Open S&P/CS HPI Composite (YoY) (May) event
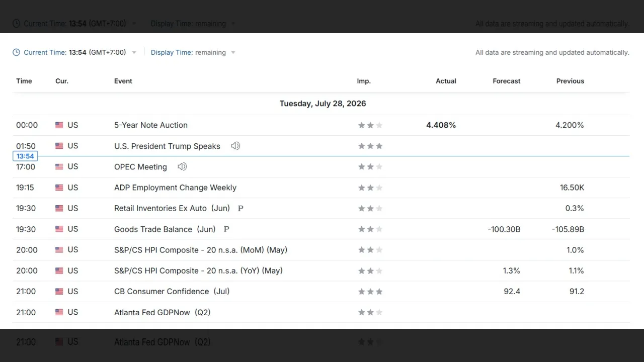 point(198,270)
